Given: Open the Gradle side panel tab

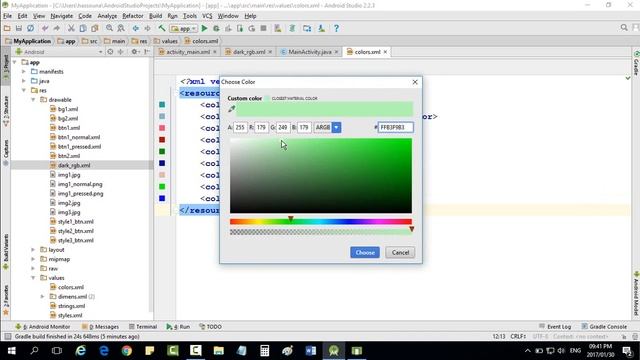Looking at the screenshot, I should tap(636, 63).
